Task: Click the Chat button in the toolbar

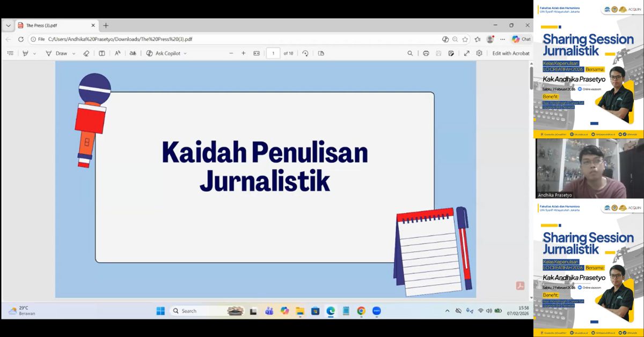Action: pyautogui.click(x=521, y=39)
